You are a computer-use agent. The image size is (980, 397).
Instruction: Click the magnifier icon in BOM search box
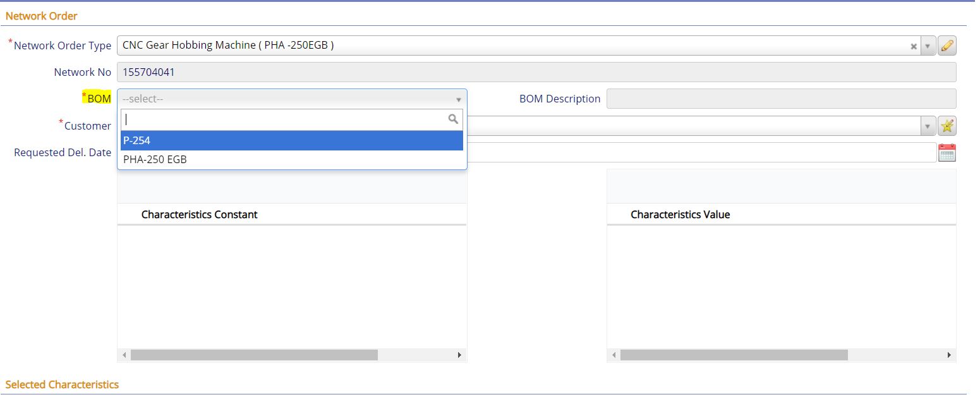[453, 119]
